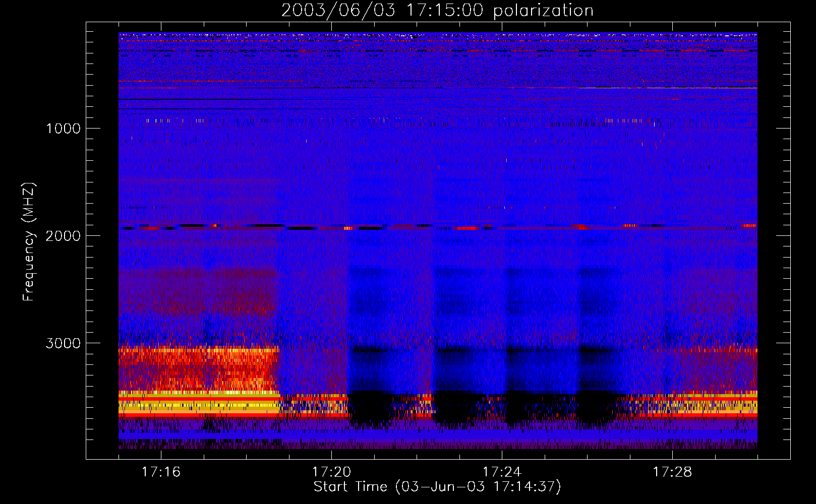Select the 1000 frequency axis label

click(63, 129)
